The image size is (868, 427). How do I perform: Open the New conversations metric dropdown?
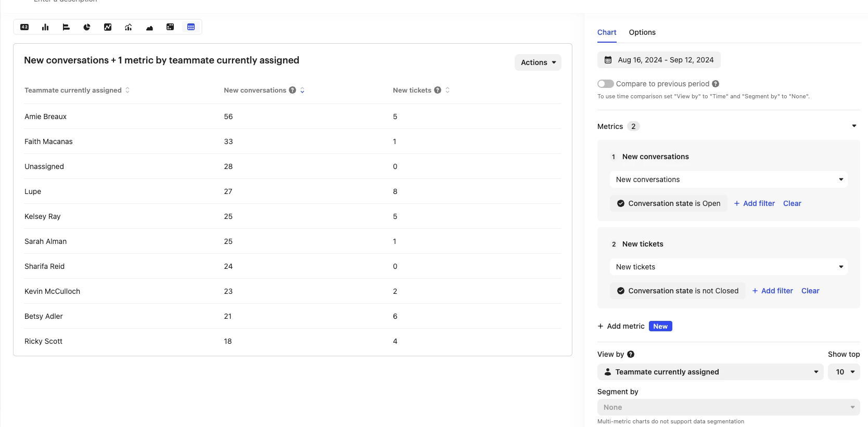click(x=729, y=179)
